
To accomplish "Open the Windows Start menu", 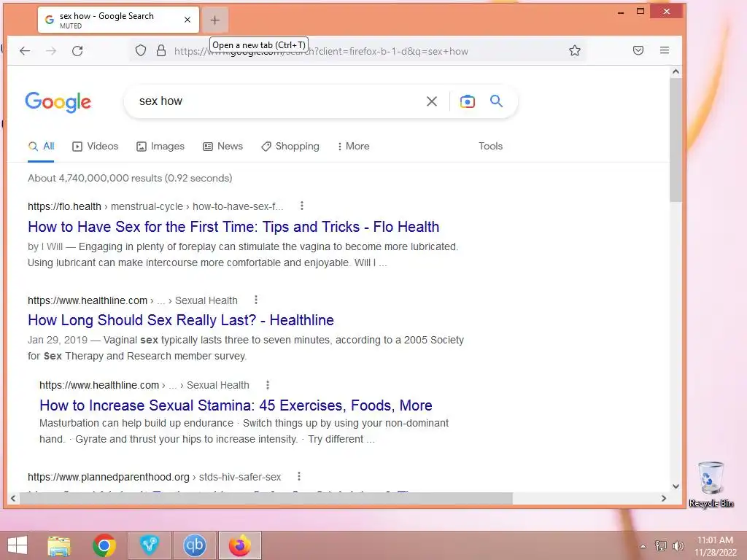I will [18, 545].
